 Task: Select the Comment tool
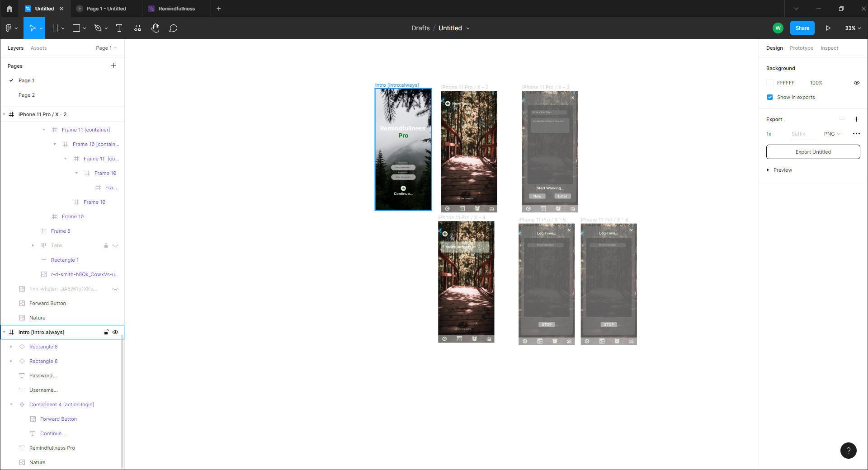coord(173,28)
